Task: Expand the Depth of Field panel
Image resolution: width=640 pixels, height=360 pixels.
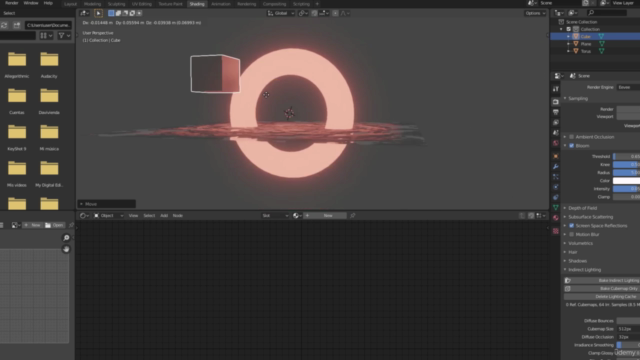Action: pos(581,208)
